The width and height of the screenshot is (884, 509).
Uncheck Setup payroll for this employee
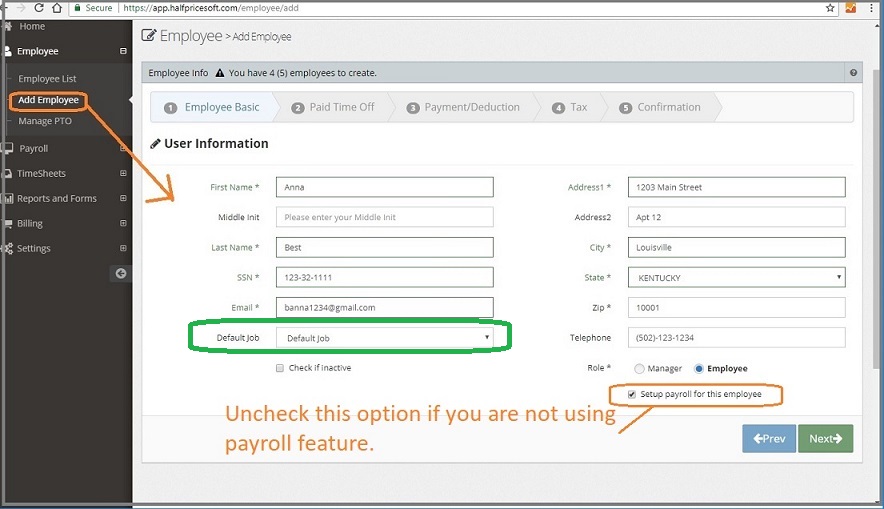[x=631, y=395]
